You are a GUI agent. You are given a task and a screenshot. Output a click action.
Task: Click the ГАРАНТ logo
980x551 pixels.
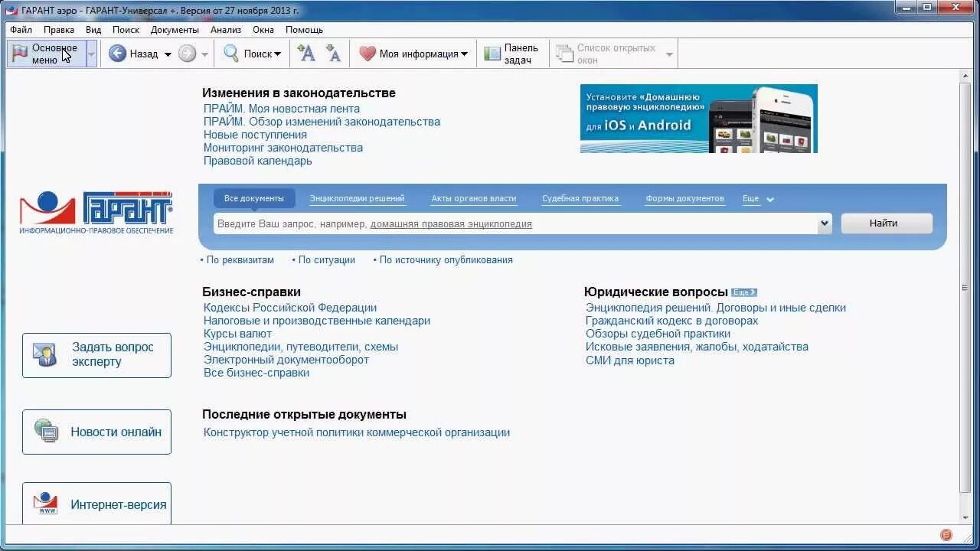96,213
